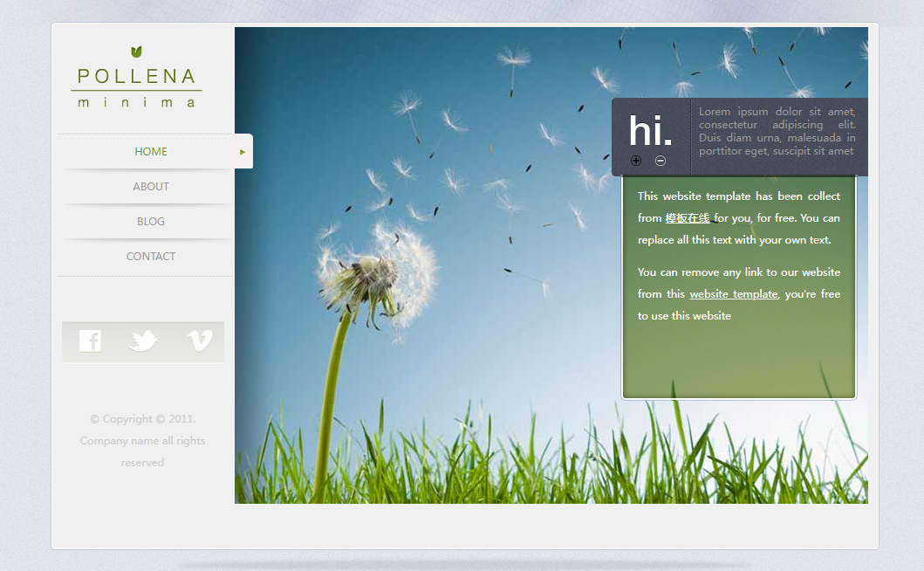Click the Twitter bird icon
Image resolution: width=924 pixels, height=571 pixels.
point(143,341)
